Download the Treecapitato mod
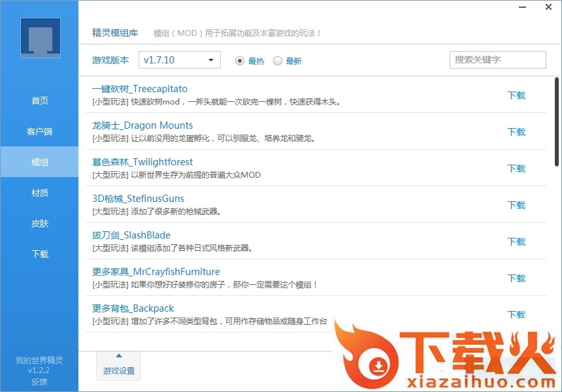The image size is (562, 392). (x=516, y=95)
